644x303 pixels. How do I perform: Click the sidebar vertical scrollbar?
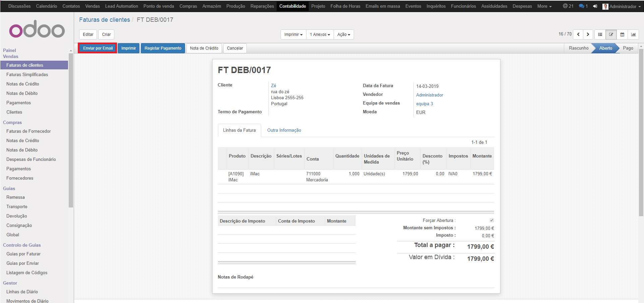pyautogui.click(x=71, y=134)
